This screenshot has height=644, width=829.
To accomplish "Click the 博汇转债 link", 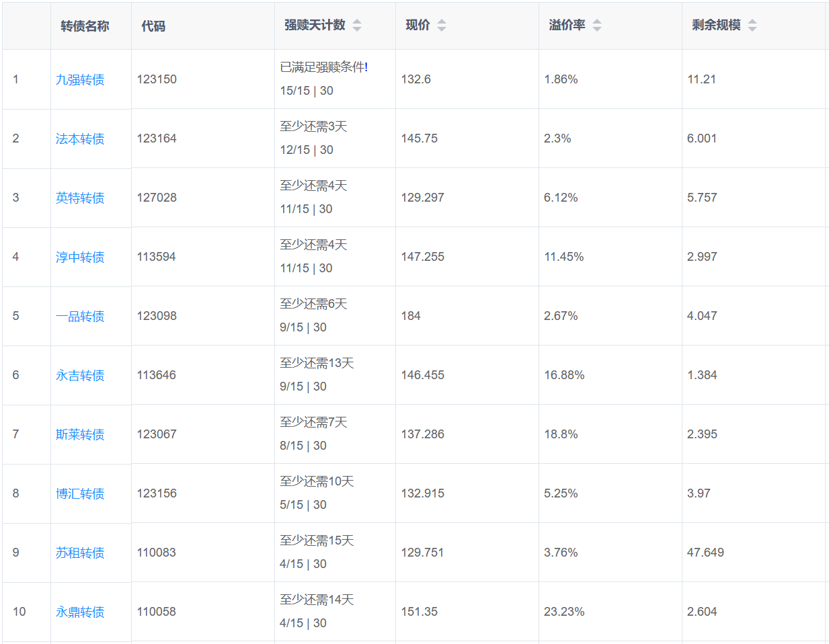I will click(80, 494).
